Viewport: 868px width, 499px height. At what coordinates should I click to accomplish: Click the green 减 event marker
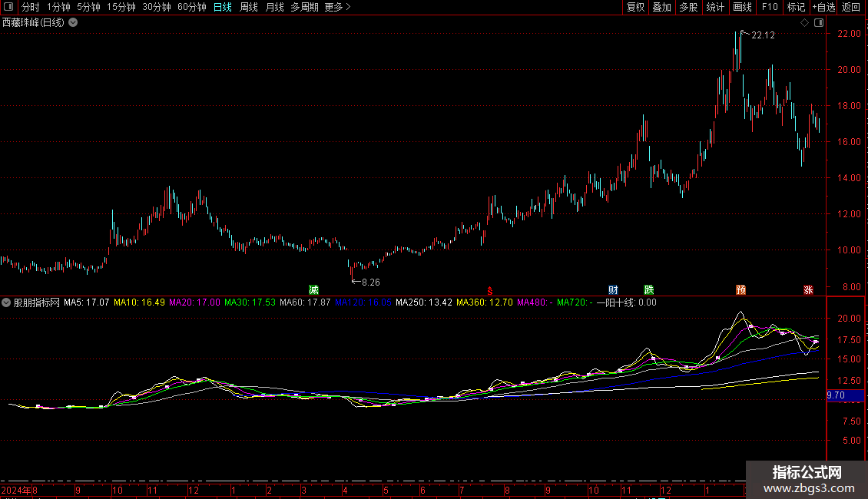313,290
